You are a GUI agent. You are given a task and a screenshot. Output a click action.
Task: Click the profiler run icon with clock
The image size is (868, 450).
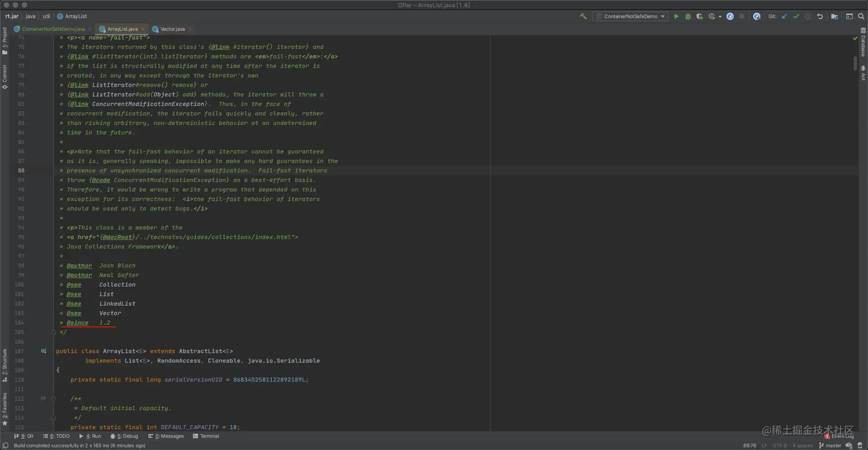[x=712, y=17]
